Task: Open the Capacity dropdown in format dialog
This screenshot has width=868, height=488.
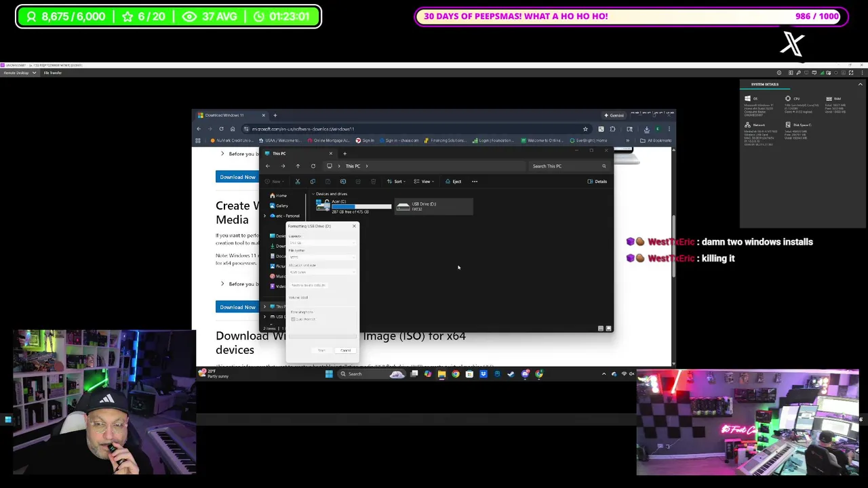Action: [x=323, y=243]
